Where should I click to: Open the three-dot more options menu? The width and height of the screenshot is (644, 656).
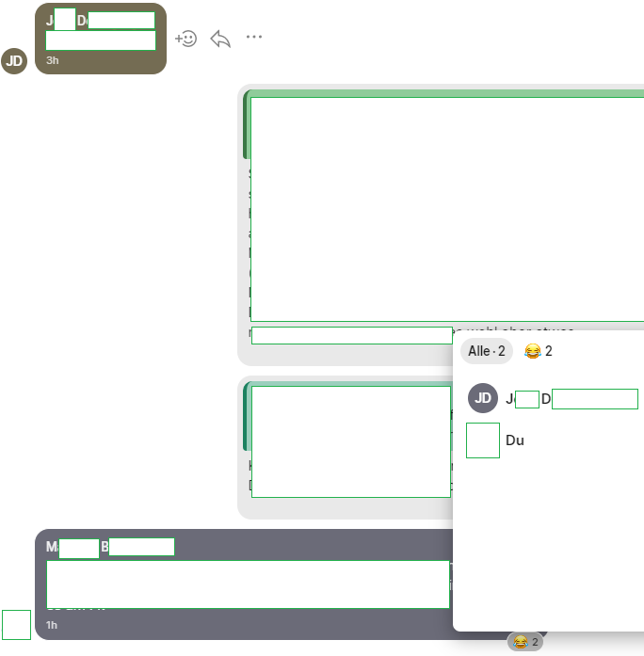254,37
